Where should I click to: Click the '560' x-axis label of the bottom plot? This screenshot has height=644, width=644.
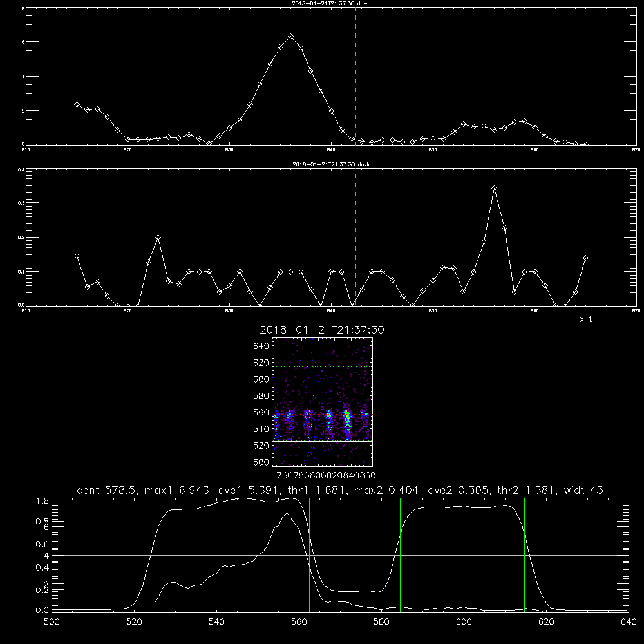point(299,622)
